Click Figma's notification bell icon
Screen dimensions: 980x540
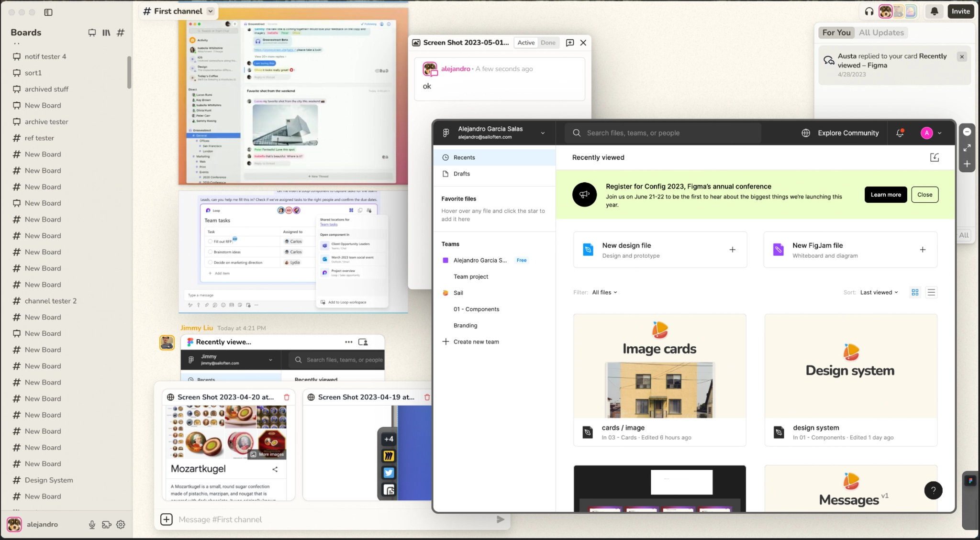point(899,132)
